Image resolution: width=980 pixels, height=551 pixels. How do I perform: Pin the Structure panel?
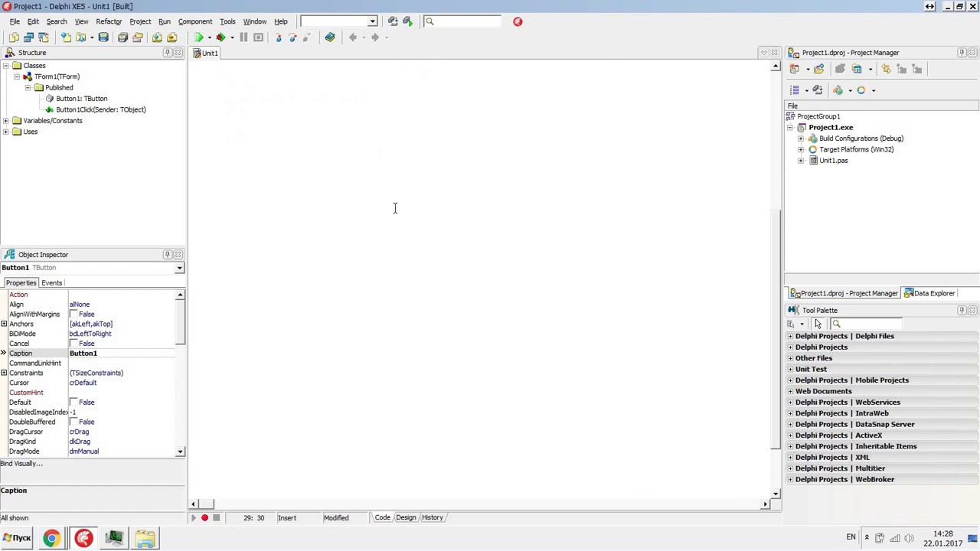pos(167,53)
